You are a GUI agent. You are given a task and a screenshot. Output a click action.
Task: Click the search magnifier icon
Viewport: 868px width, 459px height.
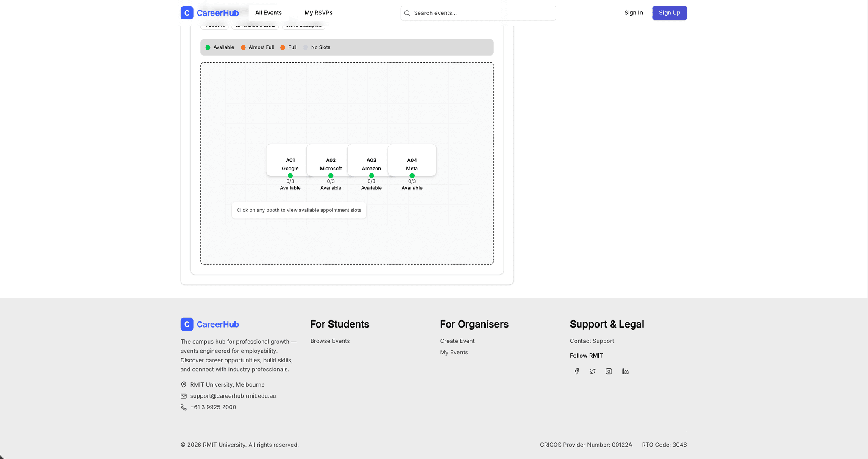coord(407,13)
